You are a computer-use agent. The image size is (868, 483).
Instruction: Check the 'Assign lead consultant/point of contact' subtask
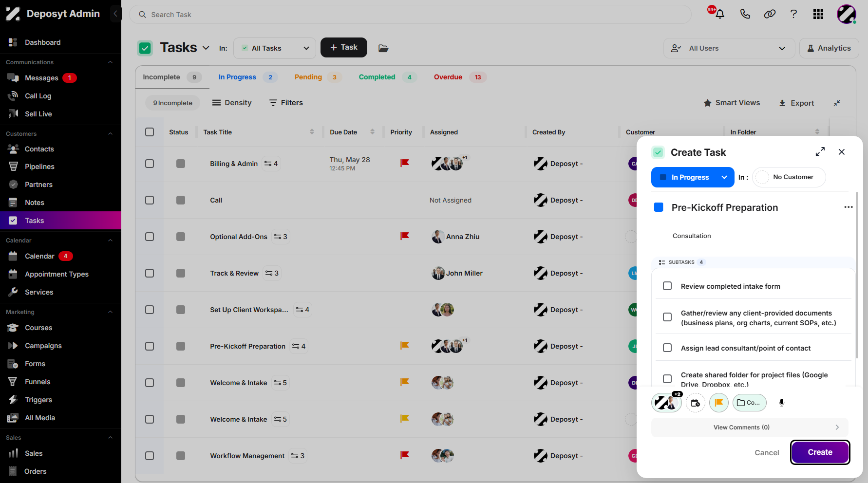pos(667,348)
